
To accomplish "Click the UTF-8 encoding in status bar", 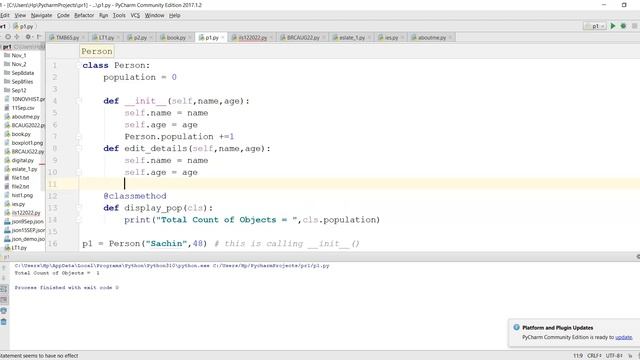I will (614, 356).
